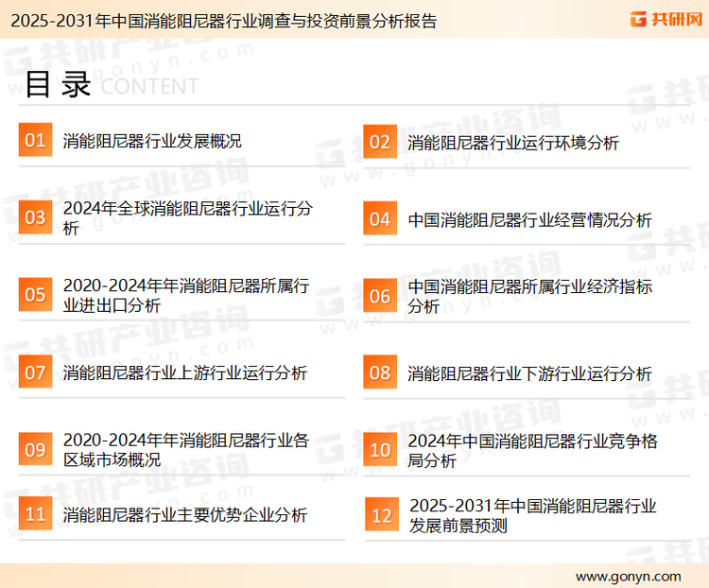
Task: Select 2020-2024年年消能阻尼器行业各区域市场概况 entry
Action: point(186,450)
